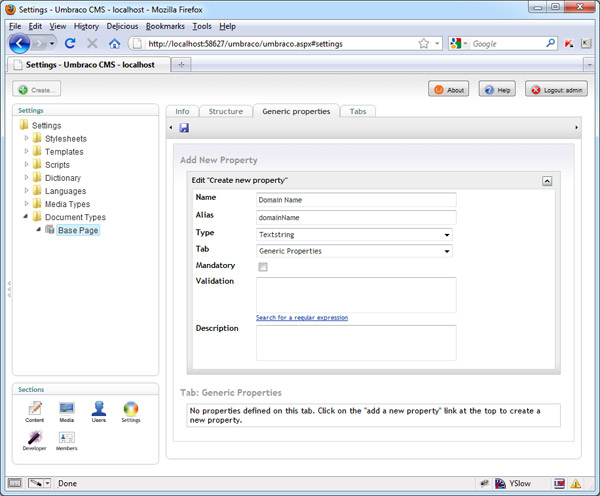Open the Bookmarks menu
Screen dimensions: 600x496
coord(165,26)
